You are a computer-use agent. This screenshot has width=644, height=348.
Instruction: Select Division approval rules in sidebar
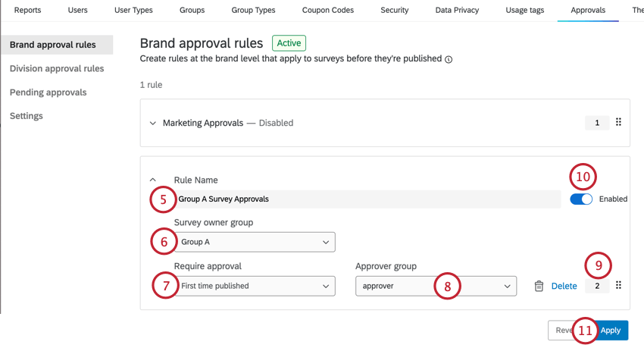(x=57, y=68)
